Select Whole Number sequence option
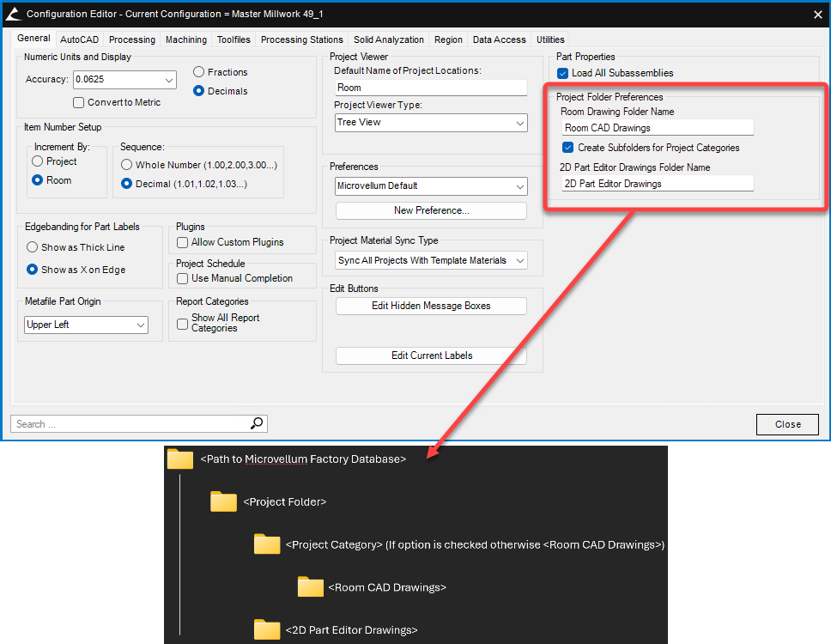 tap(126, 165)
